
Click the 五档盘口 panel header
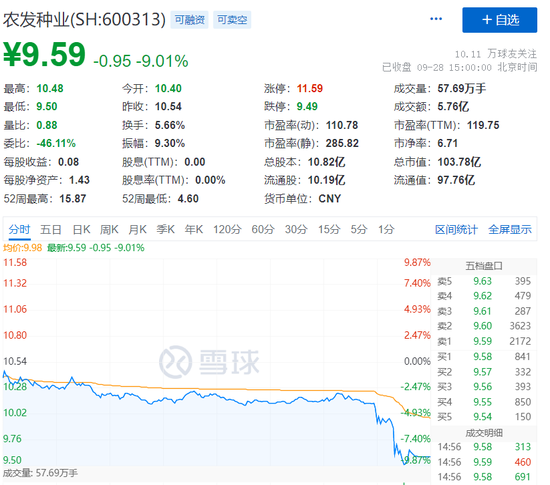coord(484,266)
